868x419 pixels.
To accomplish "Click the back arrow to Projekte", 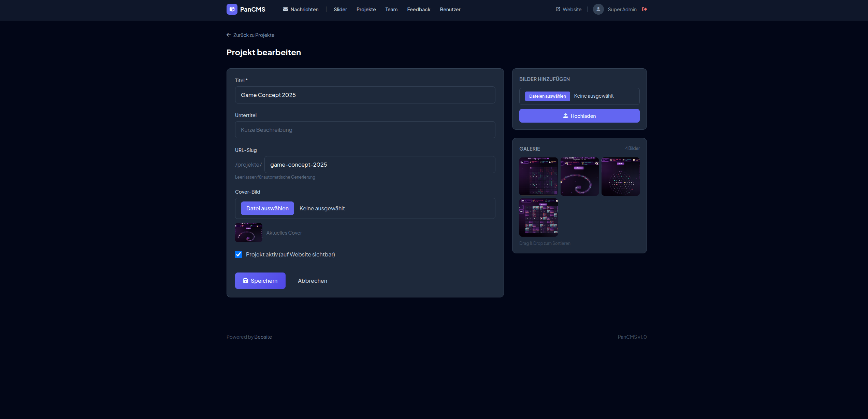I will (x=229, y=35).
